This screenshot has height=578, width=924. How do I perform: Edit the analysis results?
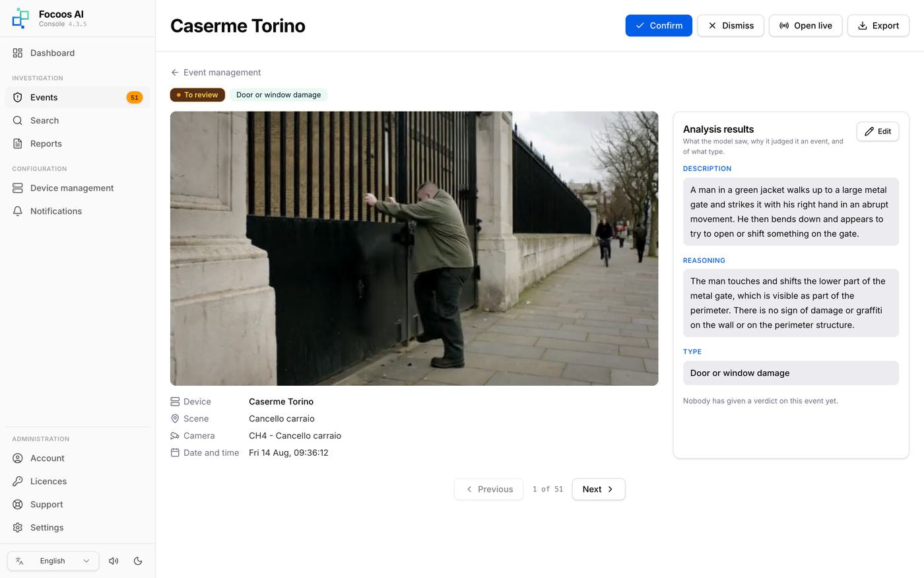(878, 131)
